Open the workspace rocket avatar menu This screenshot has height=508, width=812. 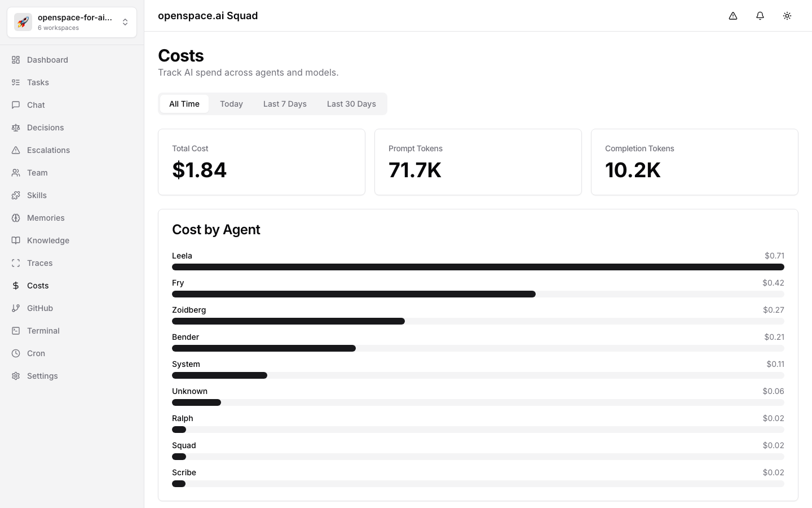(23, 22)
